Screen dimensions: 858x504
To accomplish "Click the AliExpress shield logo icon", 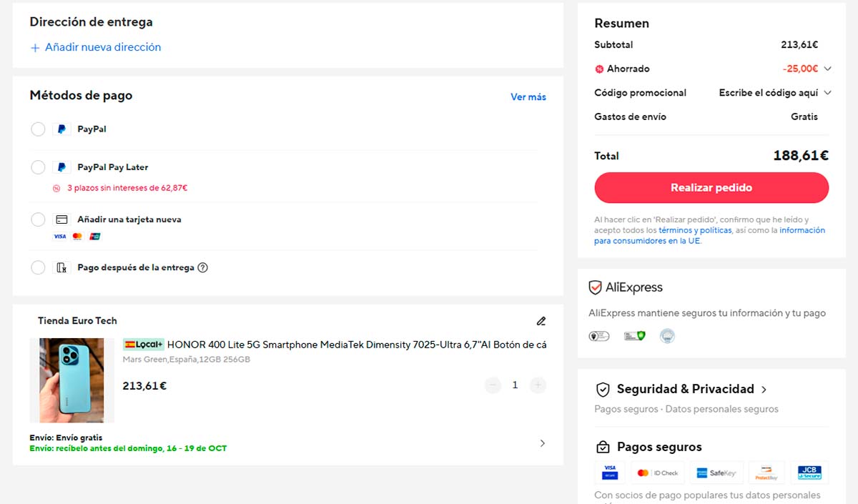I will pyautogui.click(x=595, y=287).
